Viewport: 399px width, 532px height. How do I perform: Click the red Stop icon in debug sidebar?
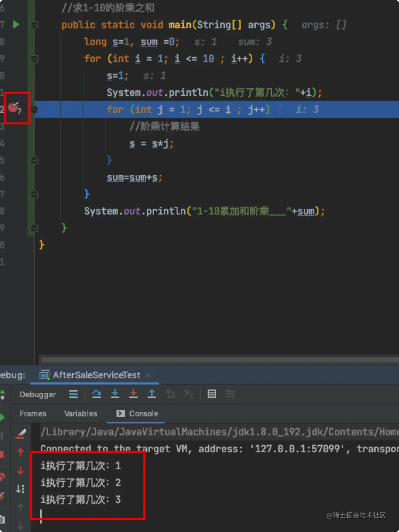2,454
